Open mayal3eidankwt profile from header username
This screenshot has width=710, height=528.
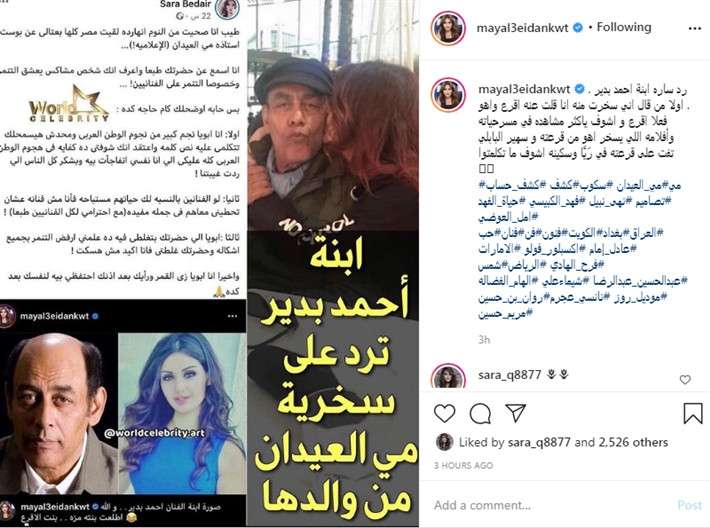pos(522,28)
